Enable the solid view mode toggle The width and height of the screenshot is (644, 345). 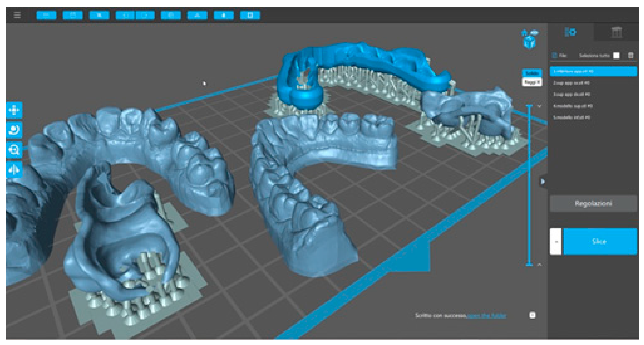click(532, 73)
